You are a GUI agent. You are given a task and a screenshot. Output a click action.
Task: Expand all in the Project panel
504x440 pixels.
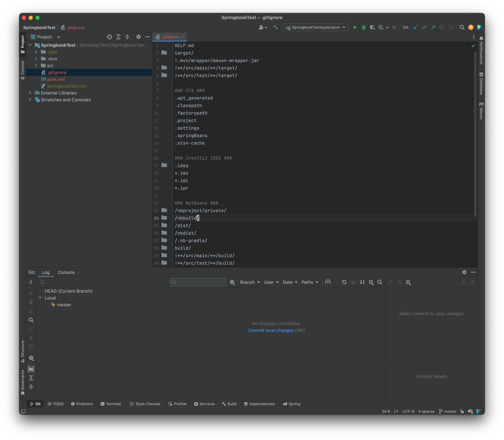(118, 37)
